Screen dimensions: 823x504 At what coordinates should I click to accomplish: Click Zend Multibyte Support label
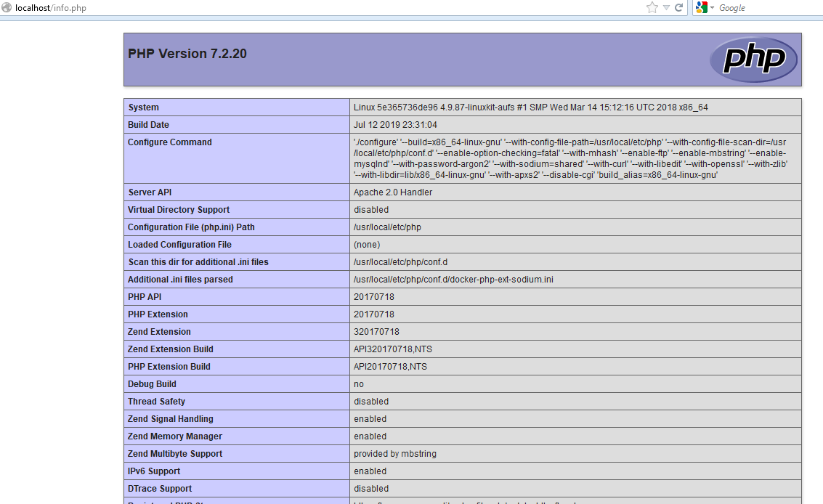click(x=175, y=453)
